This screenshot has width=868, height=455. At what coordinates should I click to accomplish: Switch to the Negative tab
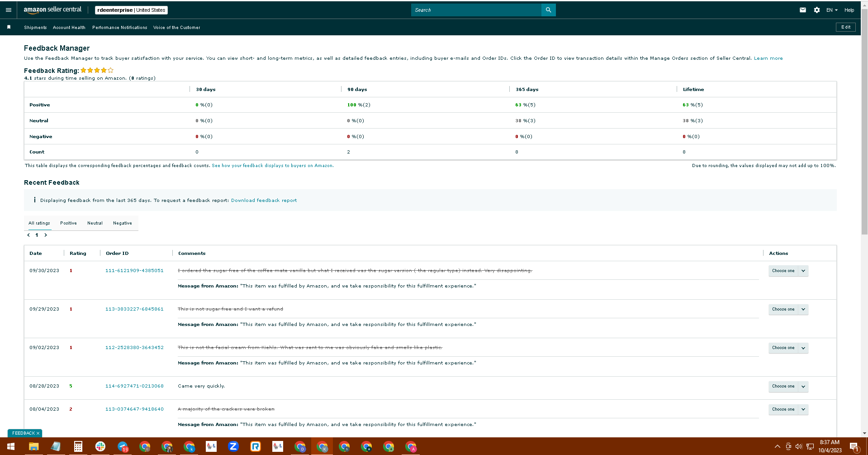pyautogui.click(x=123, y=223)
